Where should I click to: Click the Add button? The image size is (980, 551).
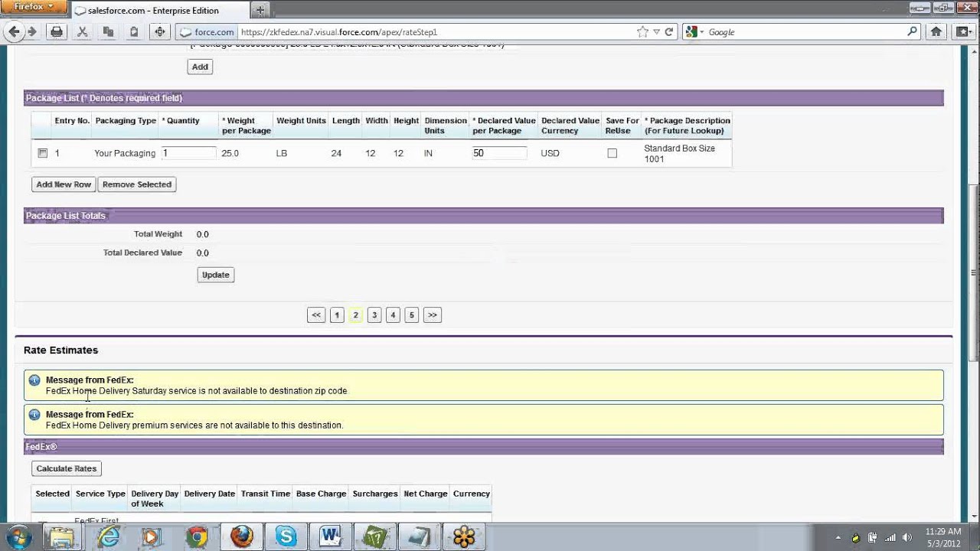click(200, 67)
